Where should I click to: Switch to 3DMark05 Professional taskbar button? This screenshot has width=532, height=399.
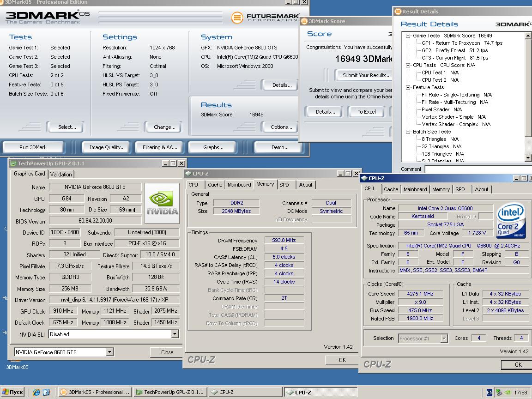(x=95, y=392)
